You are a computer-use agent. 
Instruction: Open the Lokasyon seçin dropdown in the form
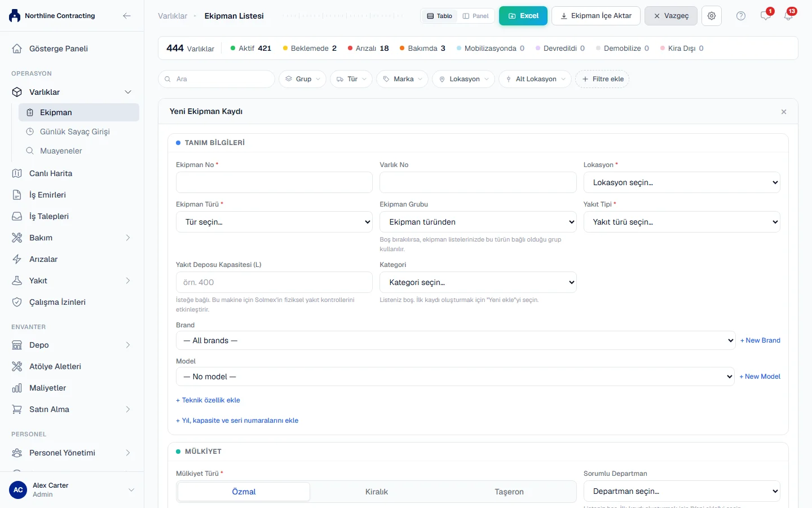pyautogui.click(x=682, y=182)
